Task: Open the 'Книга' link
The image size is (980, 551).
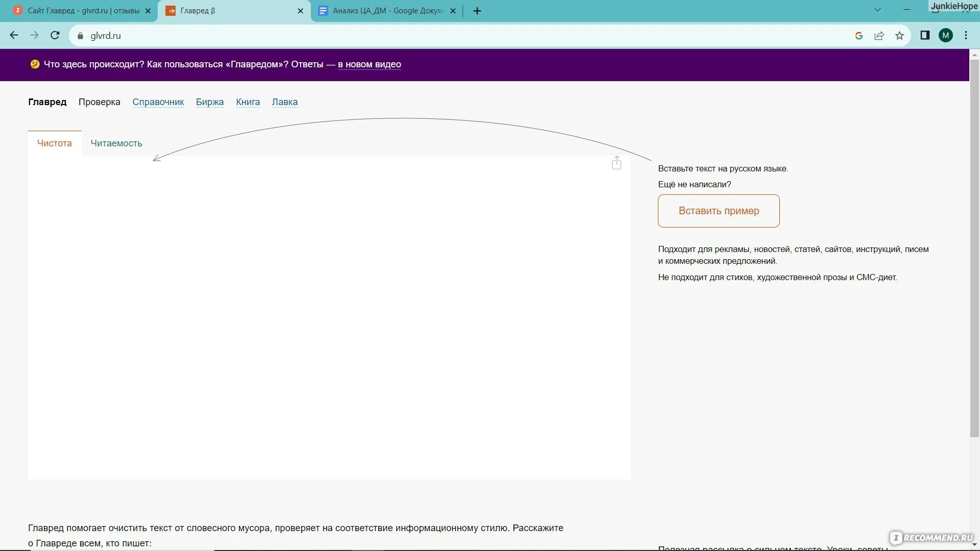Action: tap(248, 102)
